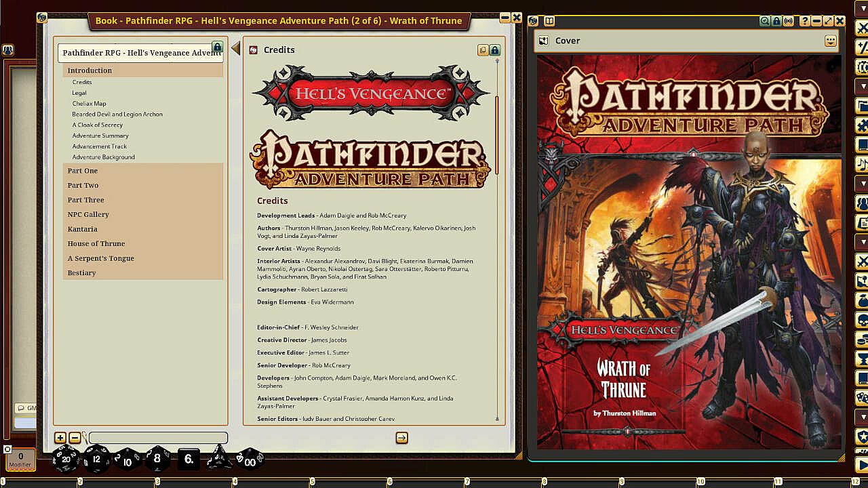The image size is (868, 488).
Task: Toggle the book index lock icon
Action: (217, 47)
